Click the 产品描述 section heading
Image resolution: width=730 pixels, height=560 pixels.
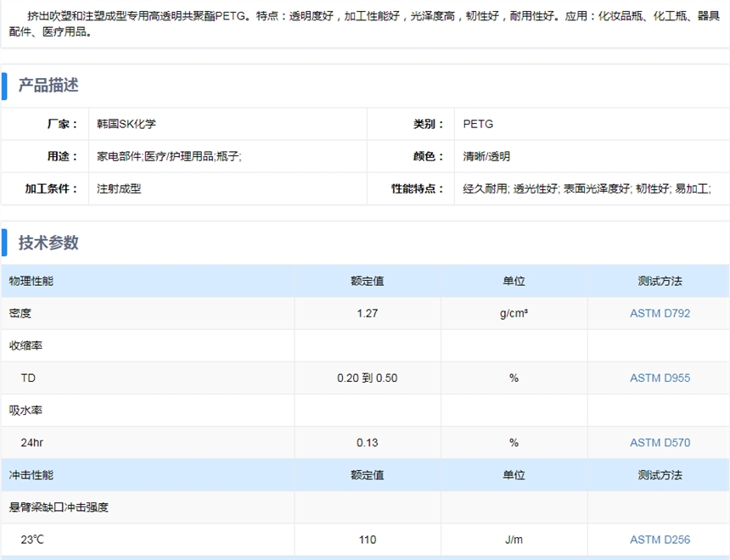pos(48,86)
